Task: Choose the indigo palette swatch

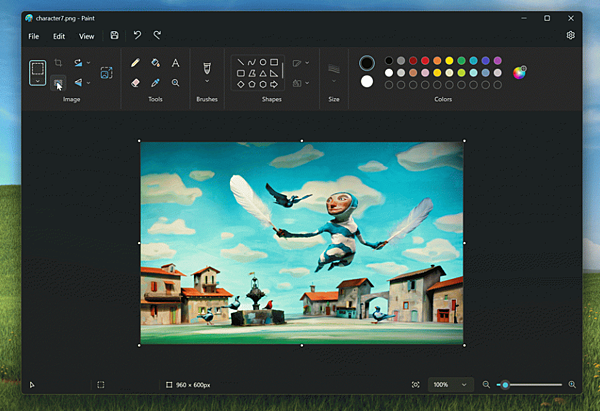Action: tap(486, 60)
